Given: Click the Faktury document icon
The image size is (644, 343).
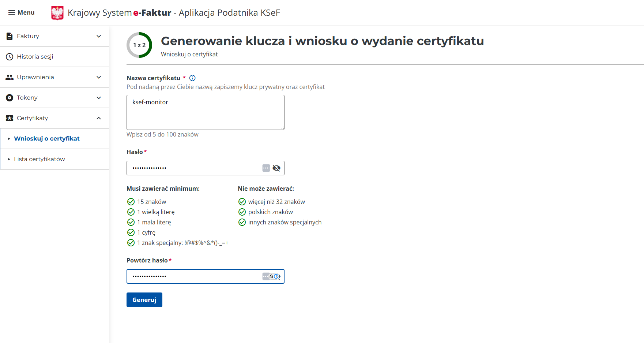Looking at the screenshot, I should pyautogui.click(x=8, y=36).
